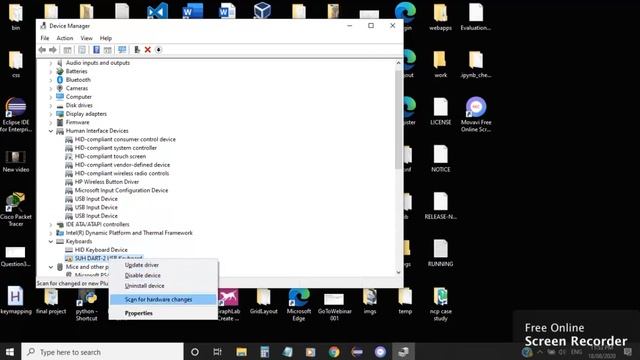The image size is (640, 360).
Task: Select HID Keyboard Device
Action: 101,250
